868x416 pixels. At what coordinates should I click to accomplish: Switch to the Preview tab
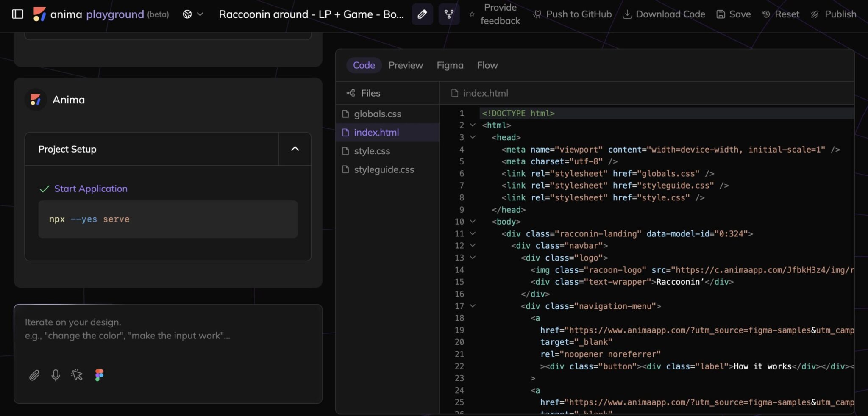405,65
